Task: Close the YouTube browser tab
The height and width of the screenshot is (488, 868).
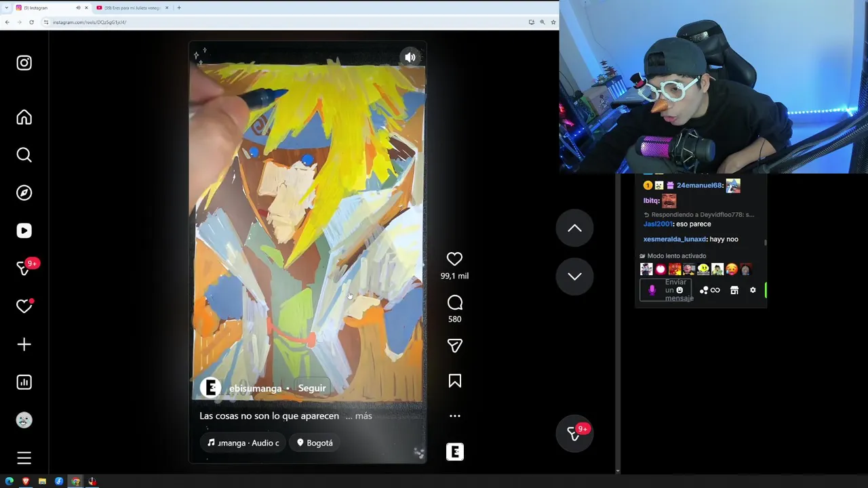Action: 167,7
